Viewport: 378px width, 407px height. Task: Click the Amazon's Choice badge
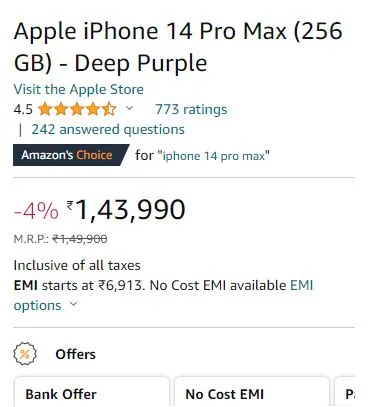tap(71, 155)
